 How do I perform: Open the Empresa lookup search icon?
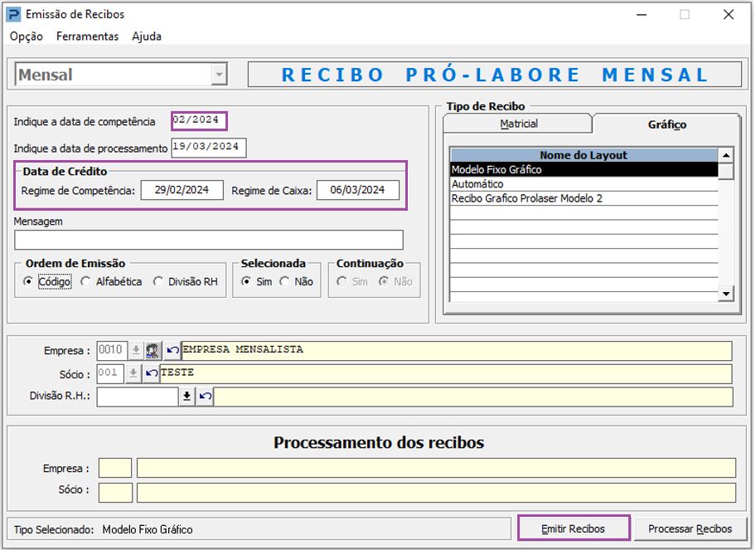154,351
